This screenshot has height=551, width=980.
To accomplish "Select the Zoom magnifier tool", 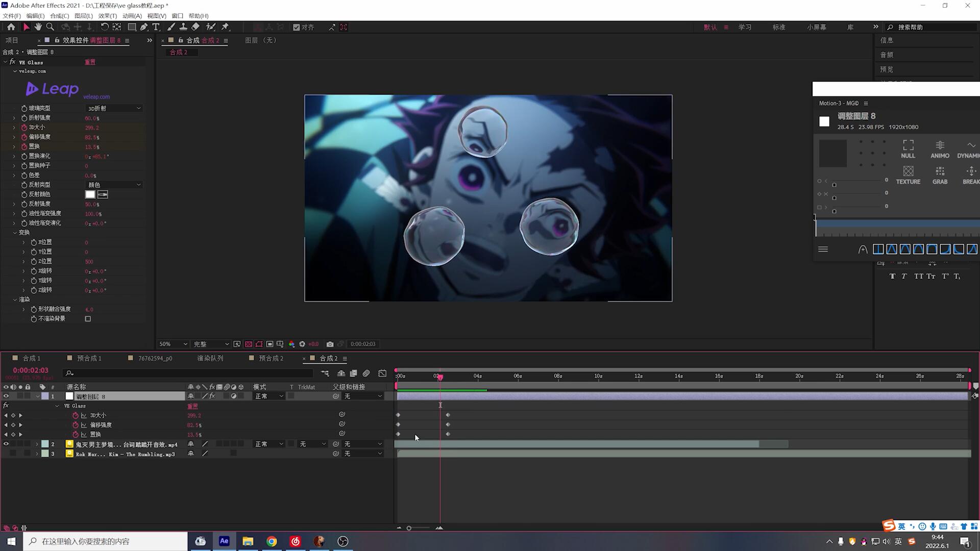I will tap(50, 27).
